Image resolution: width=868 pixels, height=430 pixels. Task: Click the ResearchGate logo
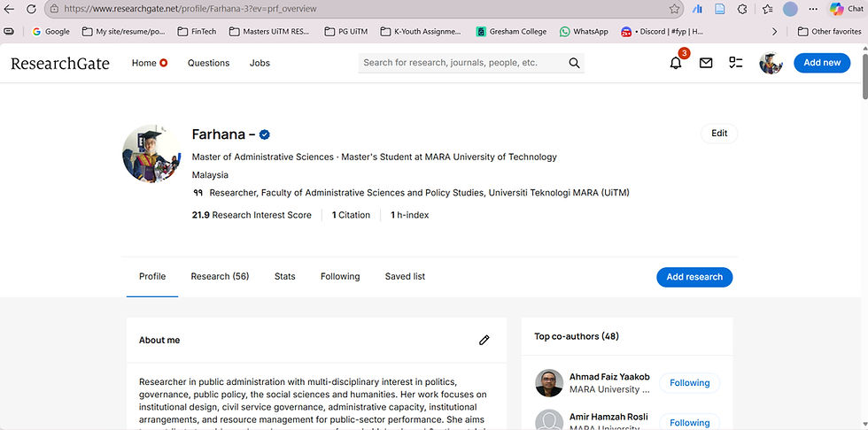[60, 63]
